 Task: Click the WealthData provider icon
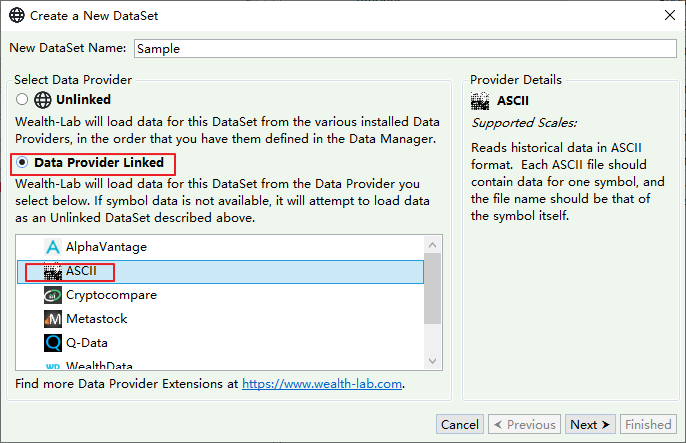52,366
